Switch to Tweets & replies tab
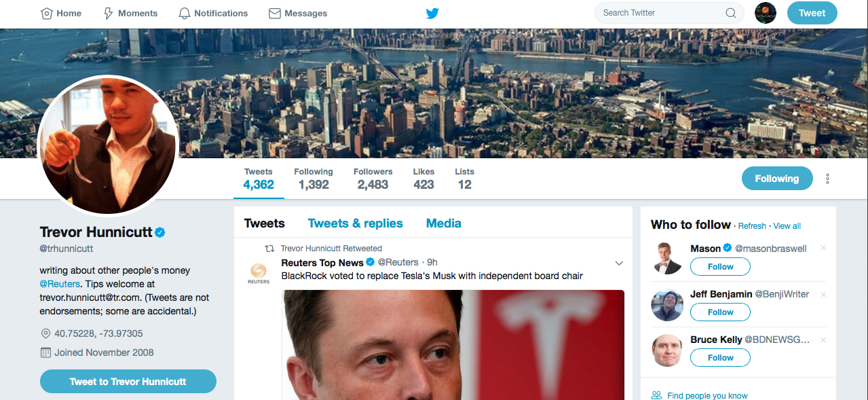This screenshot has width=868, height=400. [x=355, y=223]
